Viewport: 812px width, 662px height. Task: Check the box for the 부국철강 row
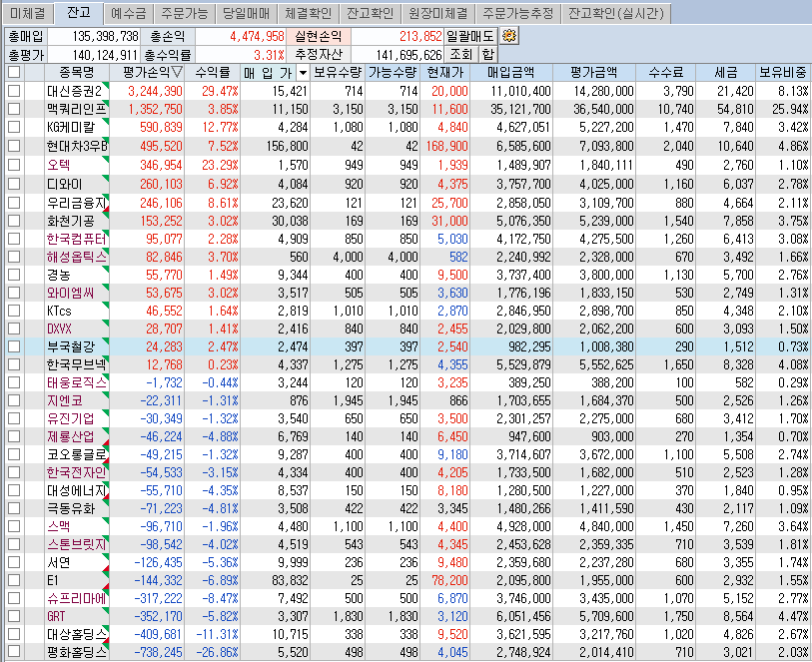(x=14, y=346)
